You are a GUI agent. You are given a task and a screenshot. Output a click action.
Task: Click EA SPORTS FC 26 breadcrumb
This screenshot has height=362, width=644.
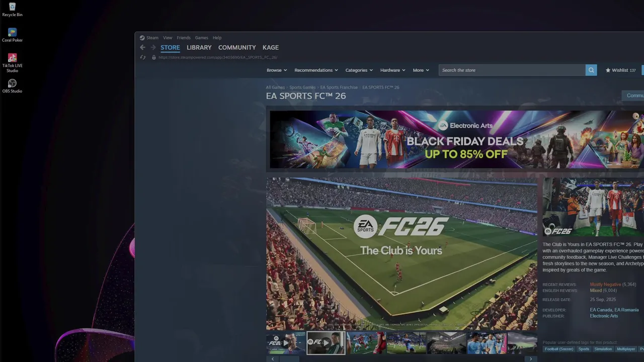pos(381,87)
